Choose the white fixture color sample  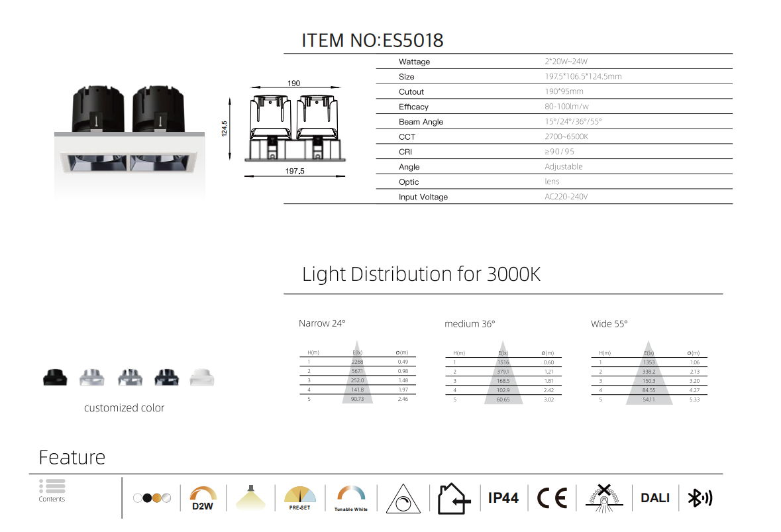tap(202, 378)
